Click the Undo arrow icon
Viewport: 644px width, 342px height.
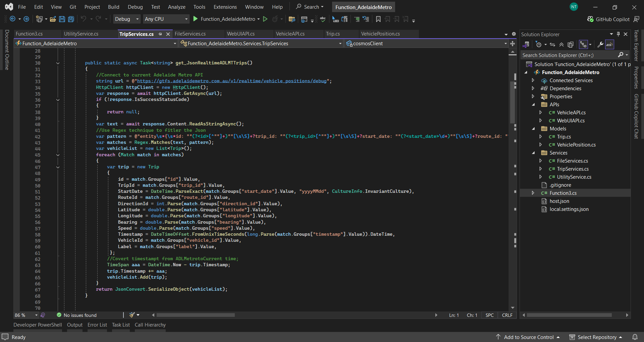[84, 19]
